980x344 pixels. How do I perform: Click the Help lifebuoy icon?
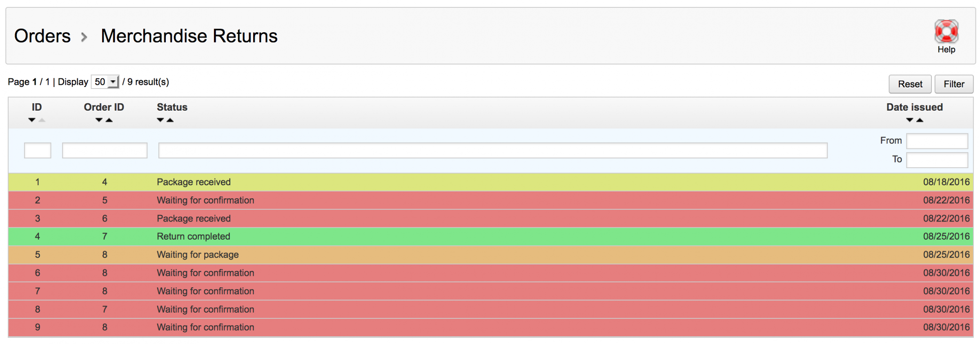(946, 31)
